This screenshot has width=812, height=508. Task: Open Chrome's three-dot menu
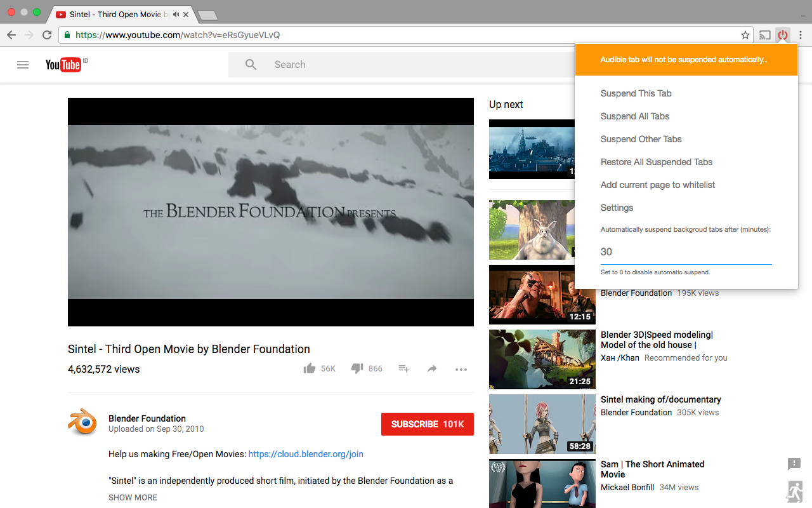[801, 35]
